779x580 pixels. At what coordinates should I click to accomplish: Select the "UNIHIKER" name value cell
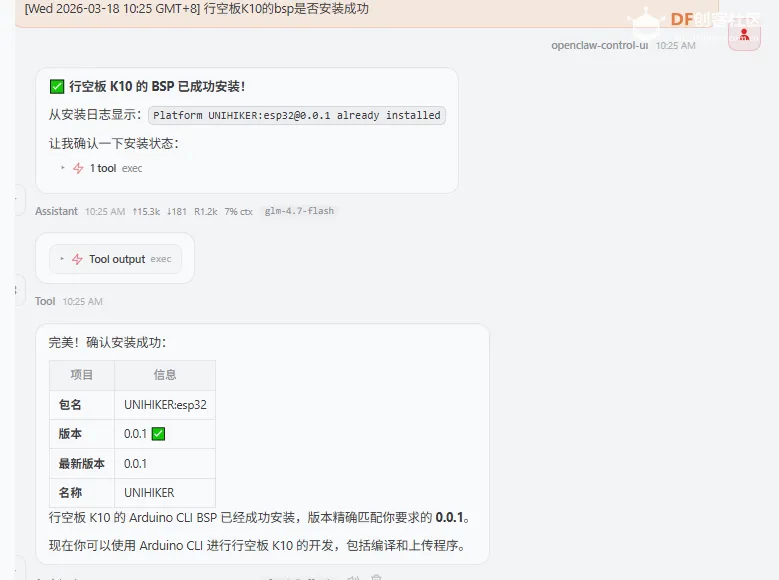pyautogui.click(x=165, y=493)
